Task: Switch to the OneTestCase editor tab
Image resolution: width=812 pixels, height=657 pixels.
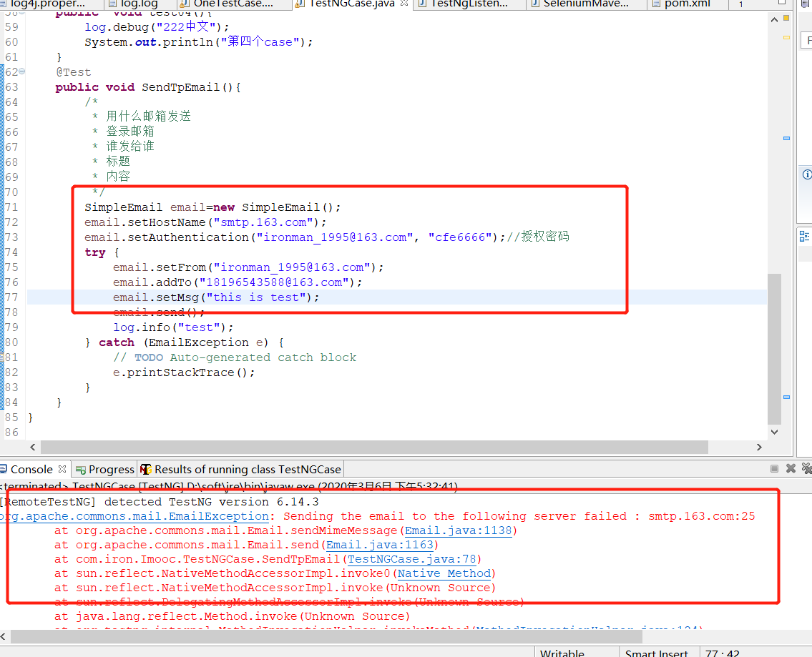Action: pyautogui.click(x=233, y=4)
